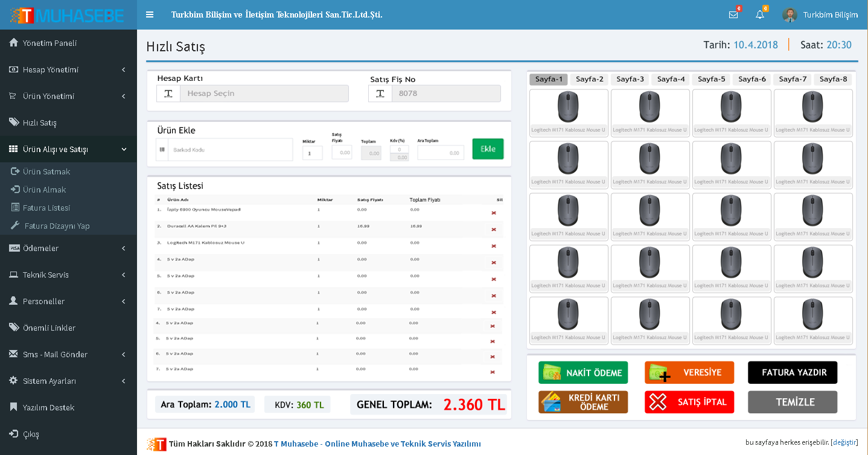Click the Turkbim Bilişim user avatar
Image resolution: width=868 pixels, height=455 pixels.
[790, 14]
